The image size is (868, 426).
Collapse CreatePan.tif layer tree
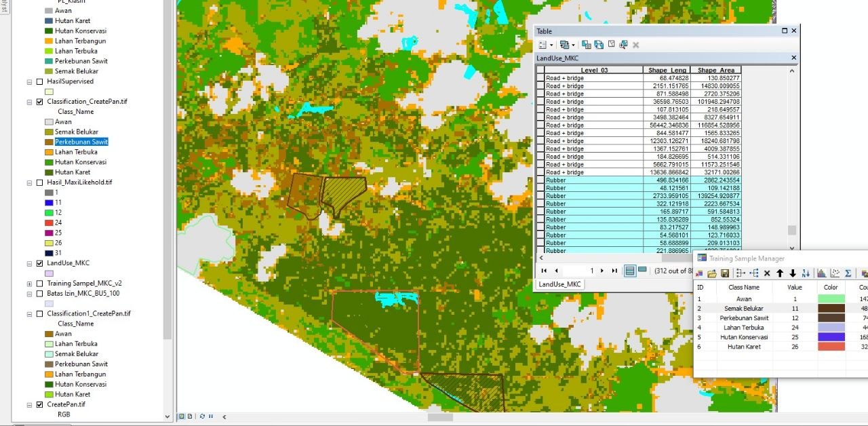(29, 405)
